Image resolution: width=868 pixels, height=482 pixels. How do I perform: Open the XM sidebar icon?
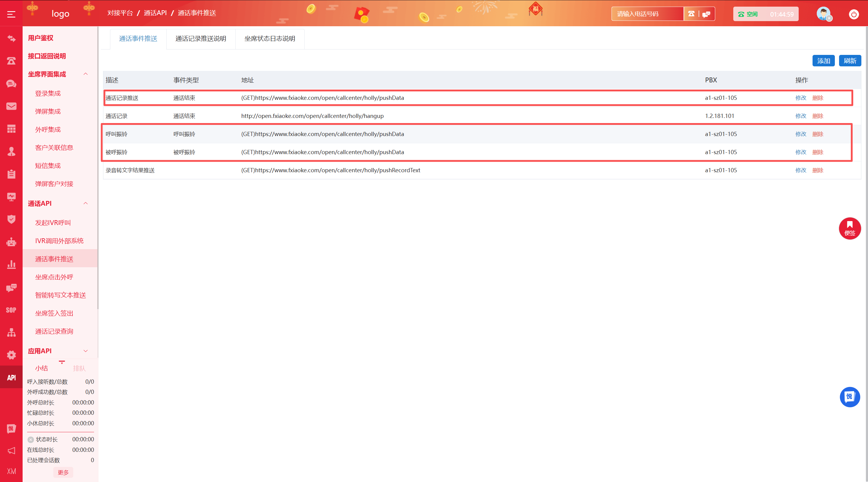point(11,471)
